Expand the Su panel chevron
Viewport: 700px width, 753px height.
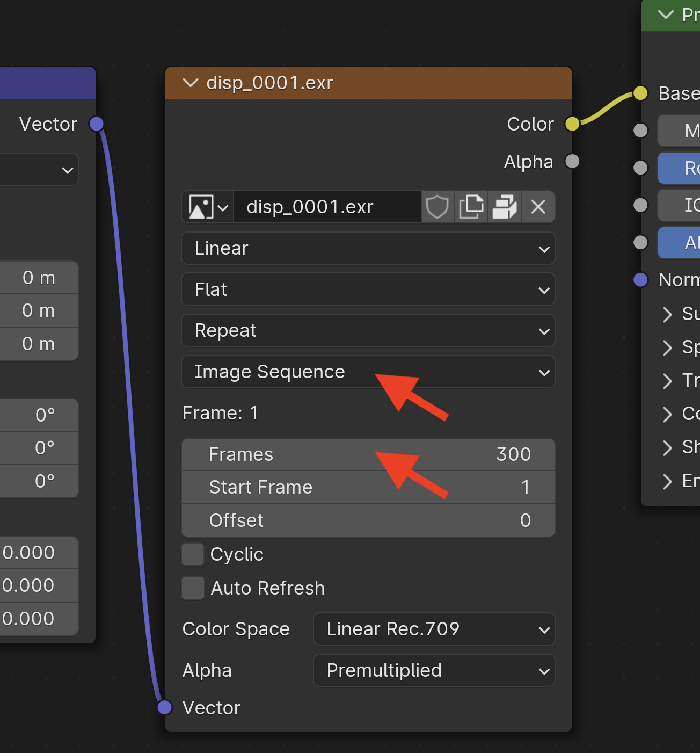click(667, 314)
